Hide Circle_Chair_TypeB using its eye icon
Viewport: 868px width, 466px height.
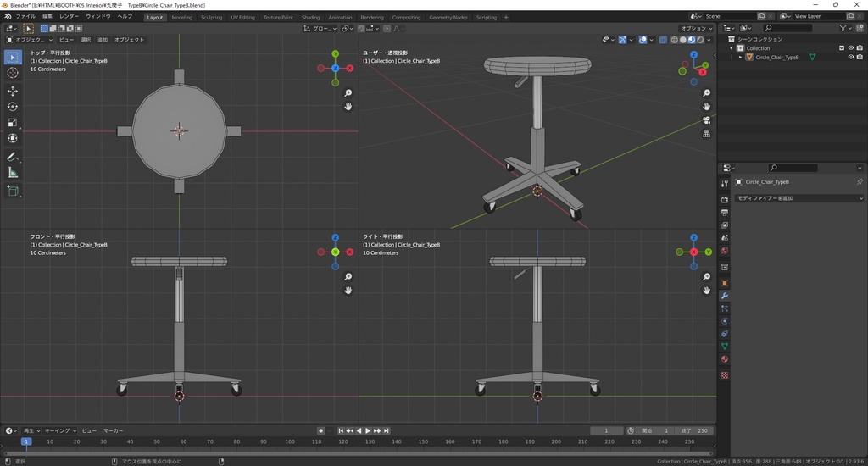point(850,57)
